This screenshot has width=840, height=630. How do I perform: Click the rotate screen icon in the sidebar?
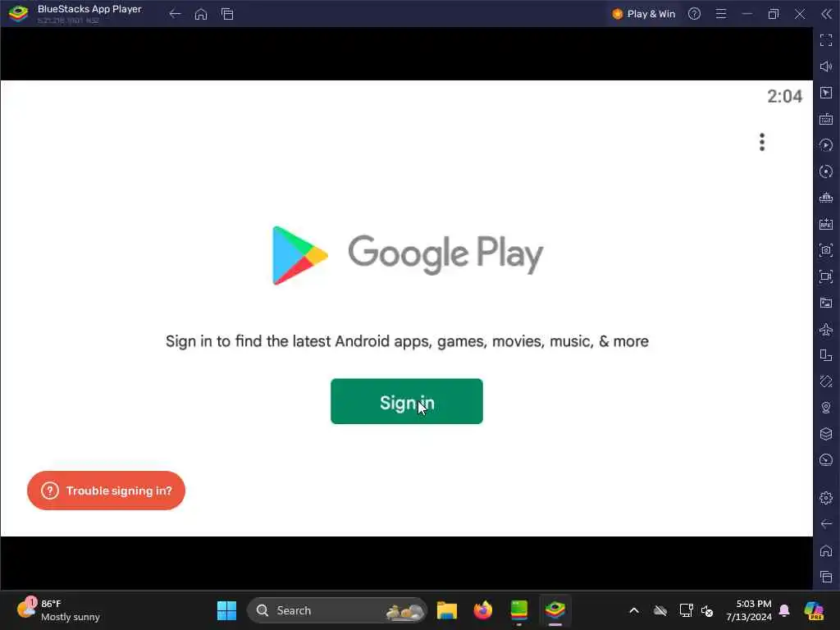coord(826,355)
